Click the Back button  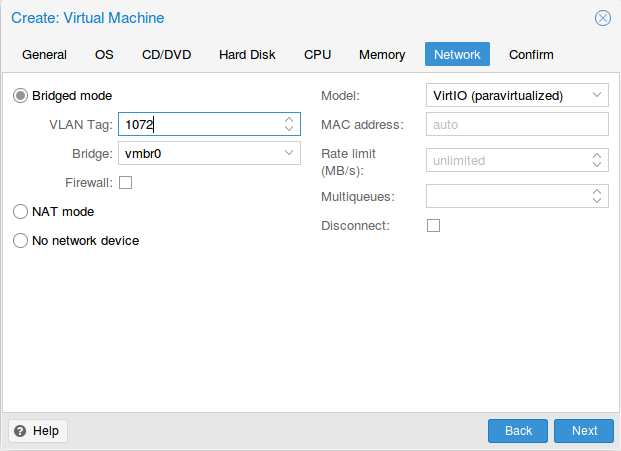[x=518, y=431]
